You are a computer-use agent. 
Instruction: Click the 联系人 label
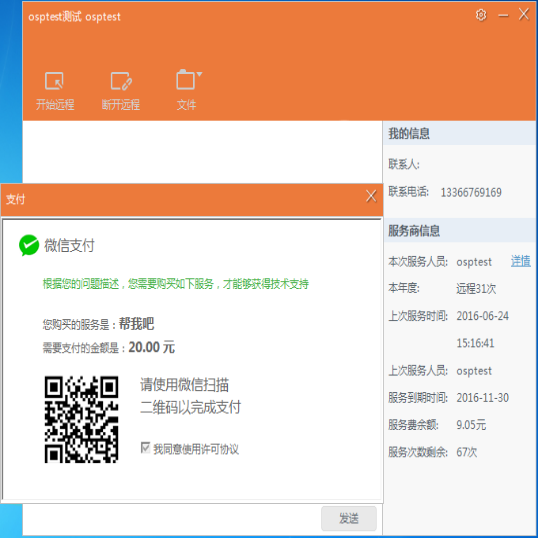404,164
